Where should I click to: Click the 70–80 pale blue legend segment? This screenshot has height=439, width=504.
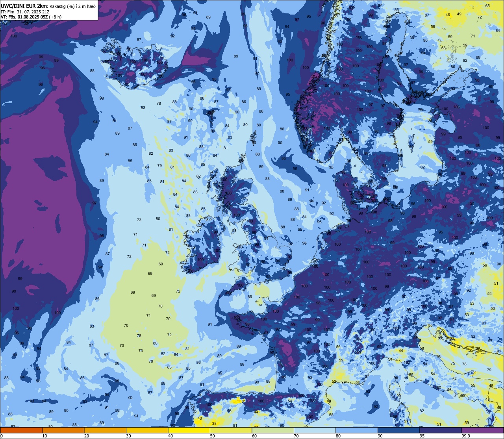pyautogui.click(x=315, y=430)
